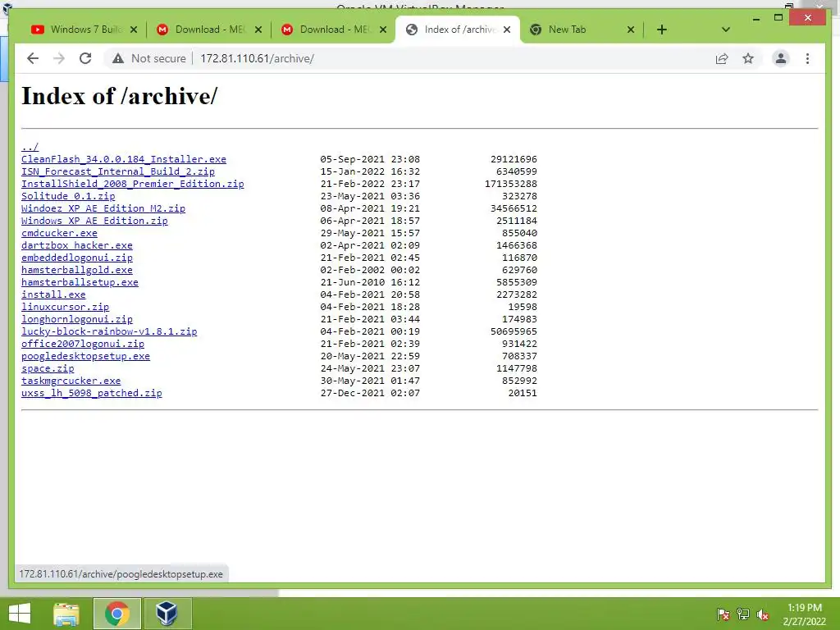
Task: Open the parent directory ../ link
Action: (30, 147)
